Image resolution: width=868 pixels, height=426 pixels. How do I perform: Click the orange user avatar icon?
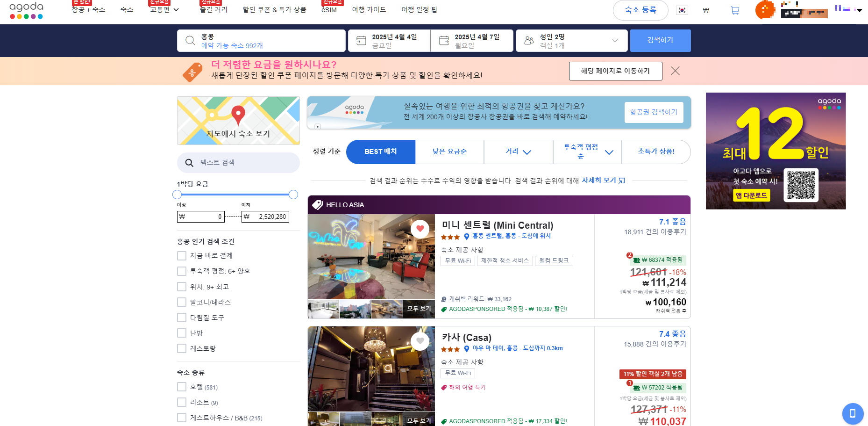click(765, 10)
